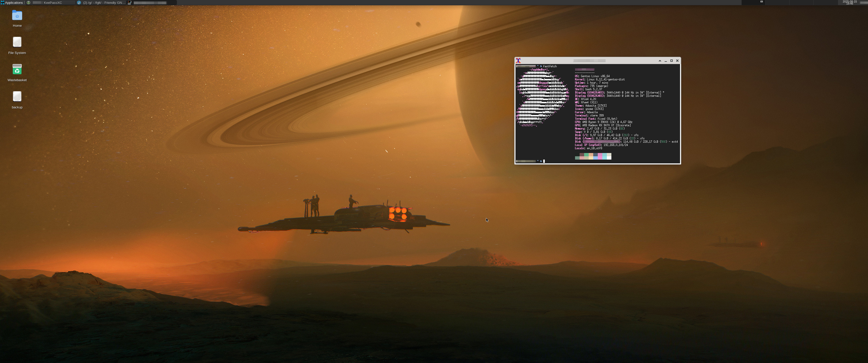Image resolution: width=868 pixels, height=363 pixels.
Task: Open the Home folder desktop icon
Action: click(x=17, y=15)
